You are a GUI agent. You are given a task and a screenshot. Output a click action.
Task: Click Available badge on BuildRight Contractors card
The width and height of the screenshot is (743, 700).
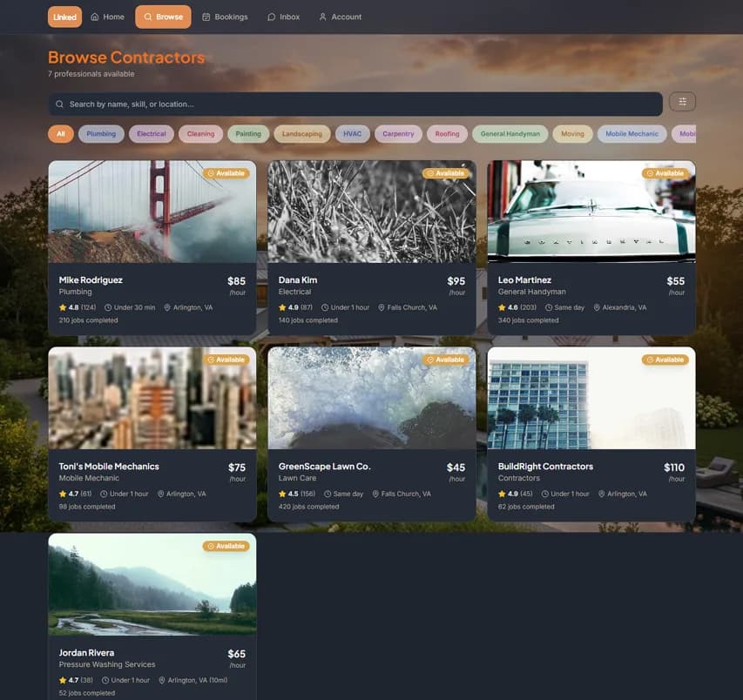[x=665, y=360]
